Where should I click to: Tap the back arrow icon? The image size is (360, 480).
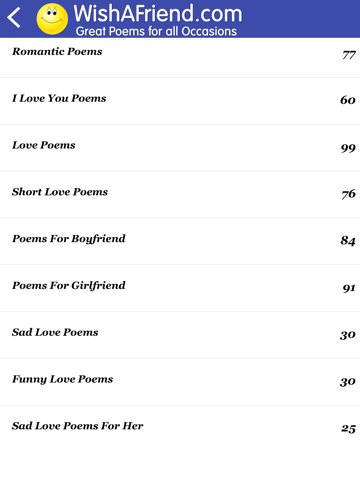pos(14,17)
